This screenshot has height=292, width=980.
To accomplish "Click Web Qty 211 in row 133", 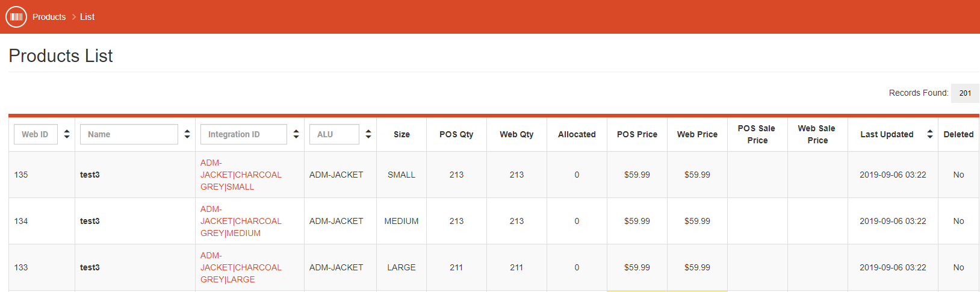I will pos(516,267).
